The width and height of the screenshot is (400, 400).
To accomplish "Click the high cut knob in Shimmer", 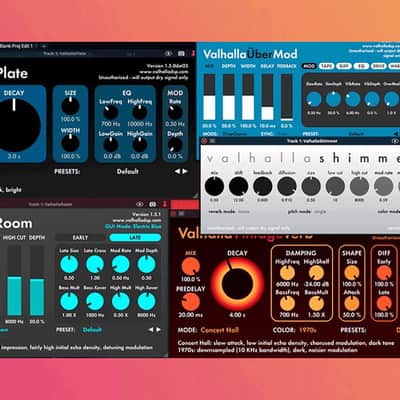I will coord(359,186).
